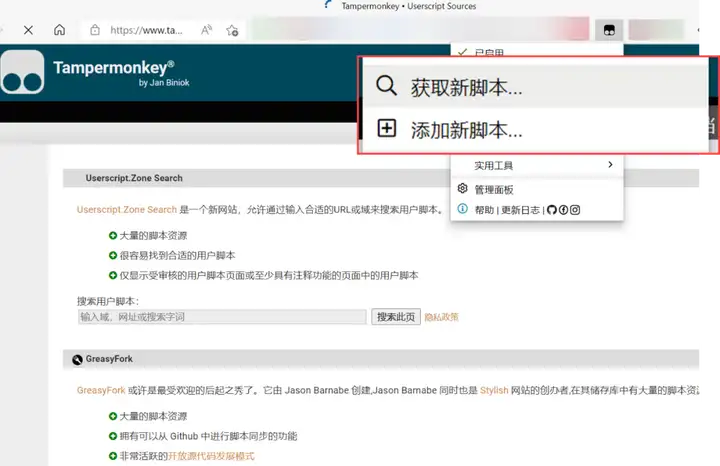Click the address bar URL
This screenshot has height=466, width=720.
click(x=146, y=30)
